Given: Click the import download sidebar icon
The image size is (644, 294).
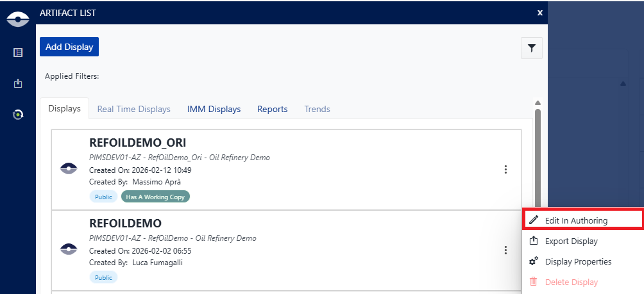Looking at the screenshot, I should point(18,83).
